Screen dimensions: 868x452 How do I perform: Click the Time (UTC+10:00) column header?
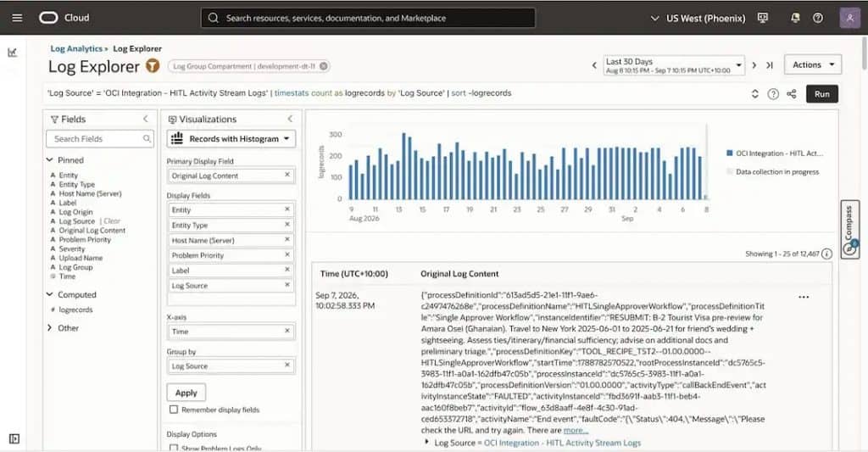click(353, 274)
